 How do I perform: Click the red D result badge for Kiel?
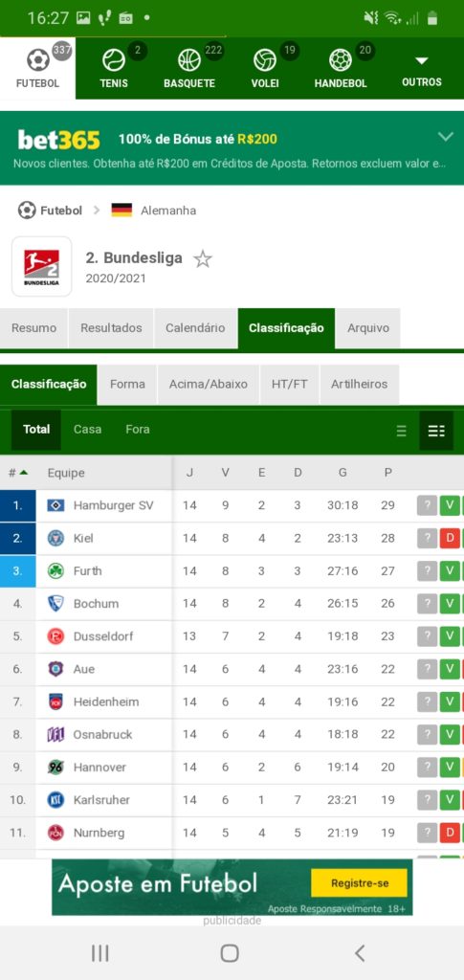coord(450,538)
